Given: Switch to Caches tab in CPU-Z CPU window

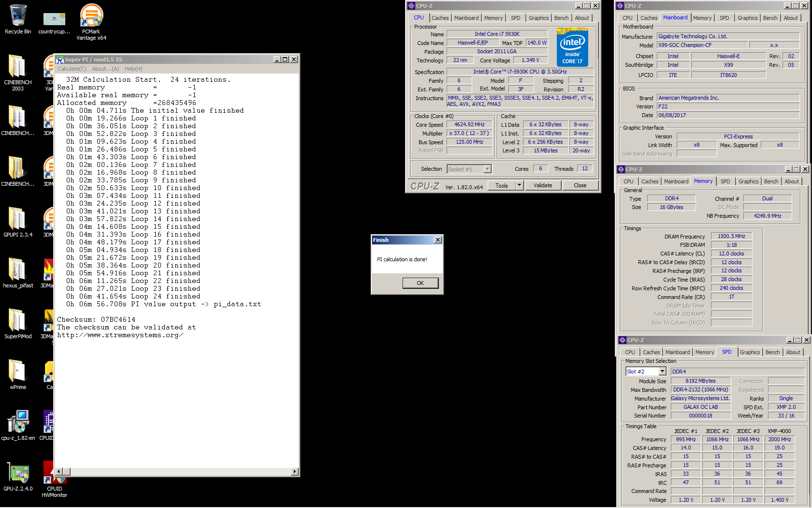Looking at the screenshot, I should (x=440, y=18).
